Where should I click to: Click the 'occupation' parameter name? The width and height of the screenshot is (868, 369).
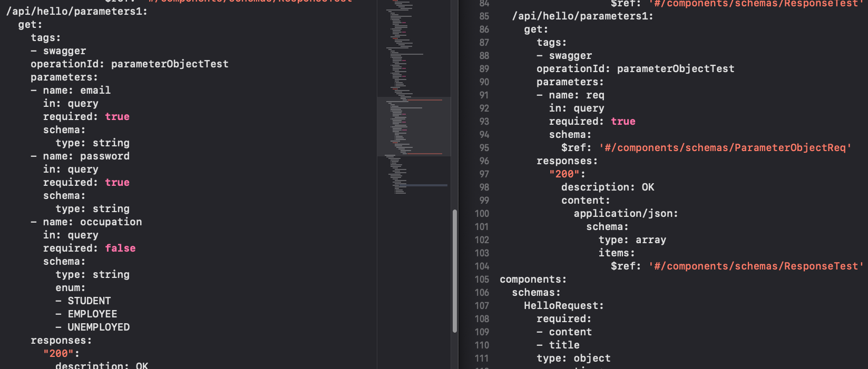coord(111,222)
